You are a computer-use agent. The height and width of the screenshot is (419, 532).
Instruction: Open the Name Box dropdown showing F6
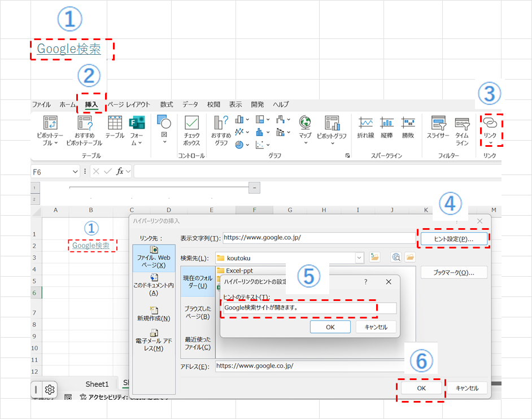tap(76, 171)
